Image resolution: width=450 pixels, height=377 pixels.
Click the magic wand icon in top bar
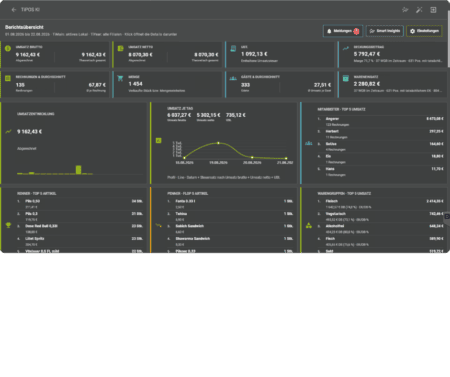(x=419, y=10)
